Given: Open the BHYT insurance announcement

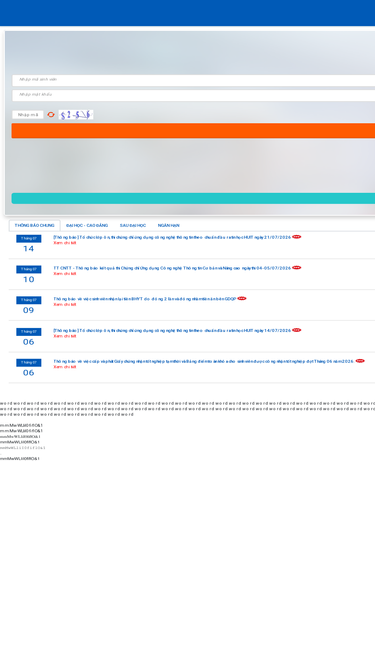Looking at the screenshot, I should pos(145,299).
